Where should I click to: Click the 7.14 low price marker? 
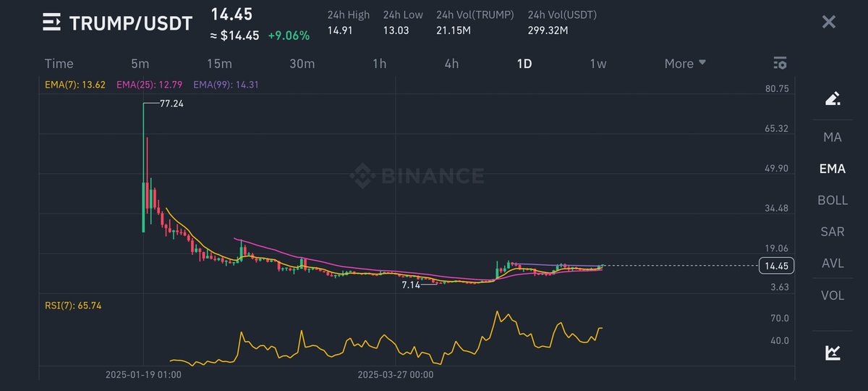[411, 285]
